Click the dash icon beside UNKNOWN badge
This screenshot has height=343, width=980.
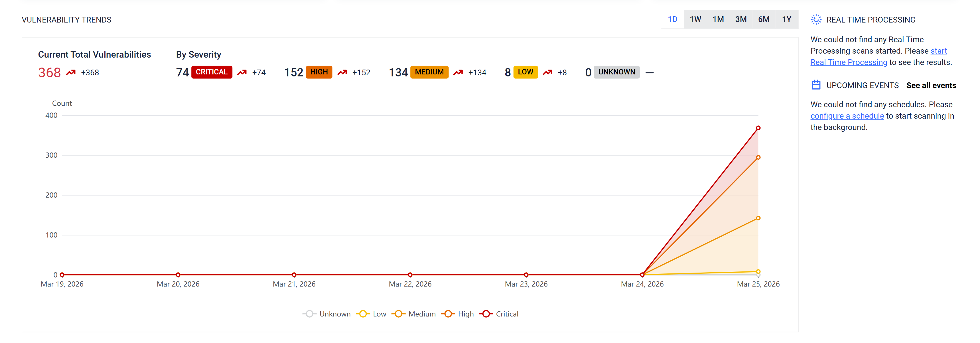[650, 73]
